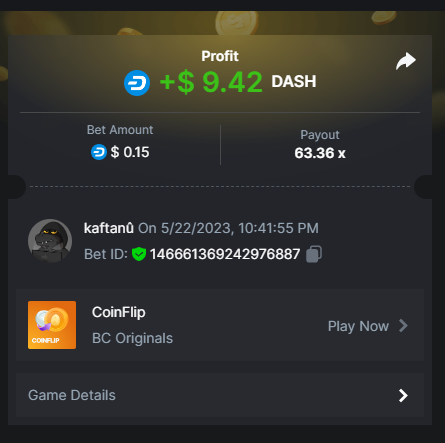Click the Bet ID number 14666136924297​6887

click(x=225, y=254)
